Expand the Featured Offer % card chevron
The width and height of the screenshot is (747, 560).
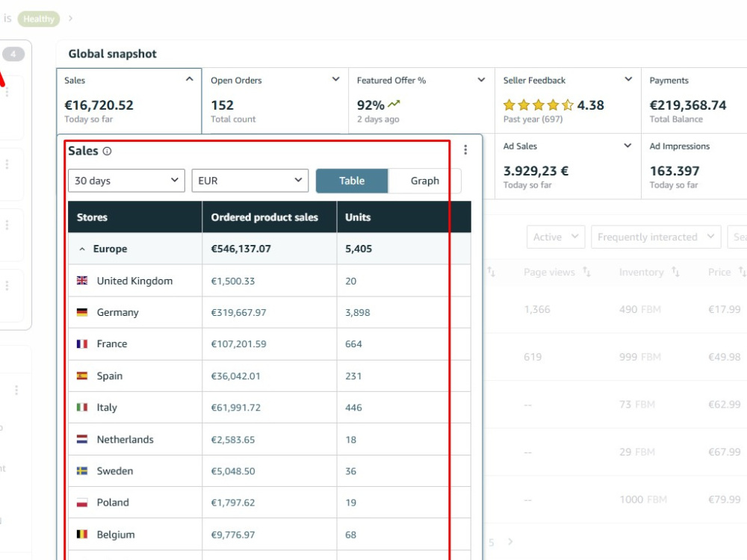(481, 80)
